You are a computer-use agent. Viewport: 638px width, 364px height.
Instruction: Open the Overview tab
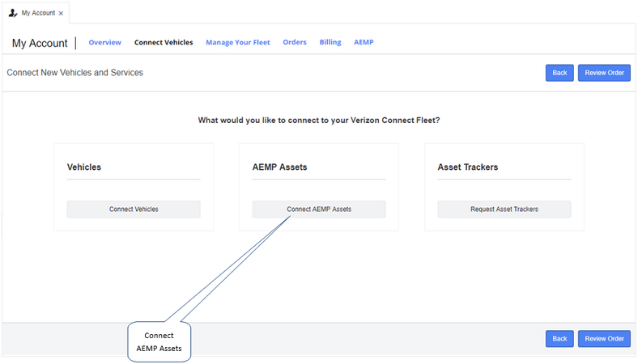coord(105,42)
